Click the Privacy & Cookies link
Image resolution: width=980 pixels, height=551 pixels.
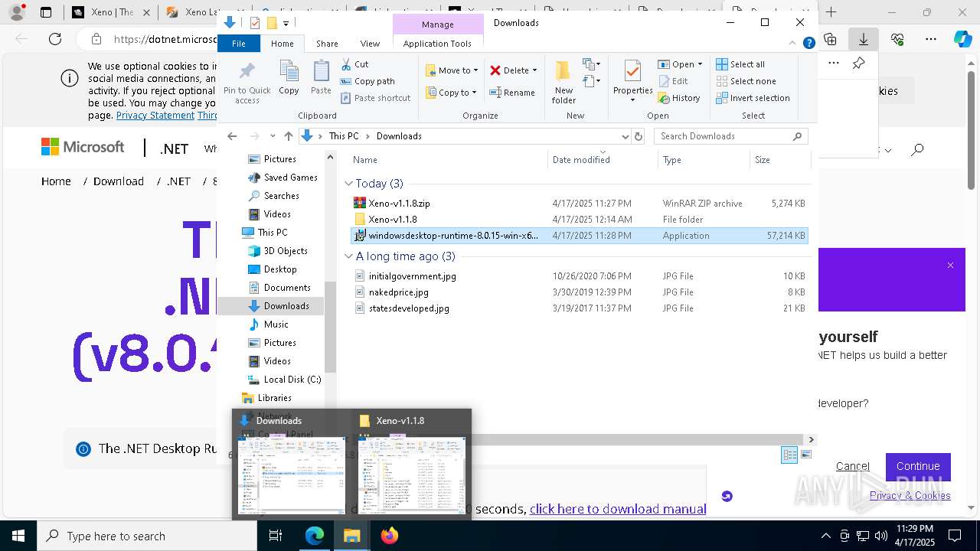pos(910,496)
